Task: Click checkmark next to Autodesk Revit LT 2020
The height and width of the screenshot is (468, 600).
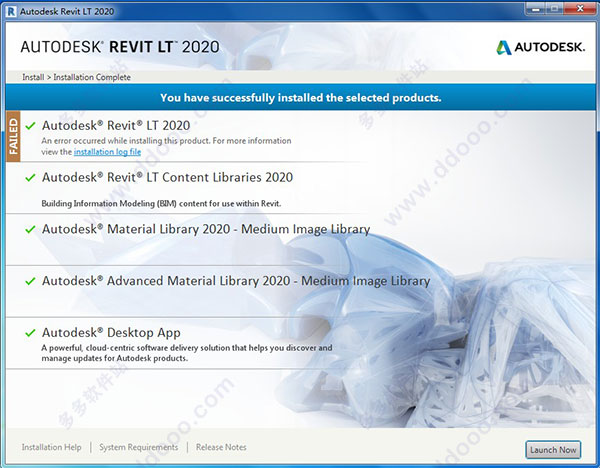Action: [30, 126]
